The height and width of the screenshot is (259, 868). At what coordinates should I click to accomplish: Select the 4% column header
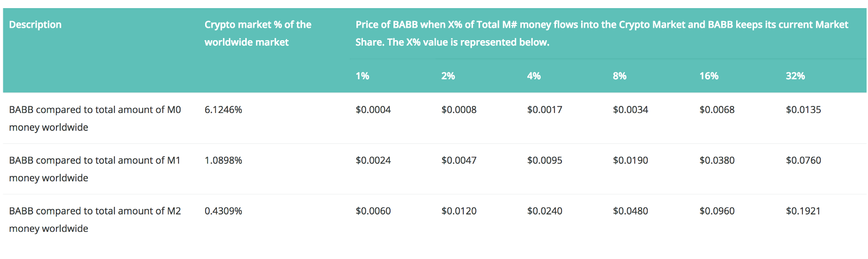coord(534,76)
